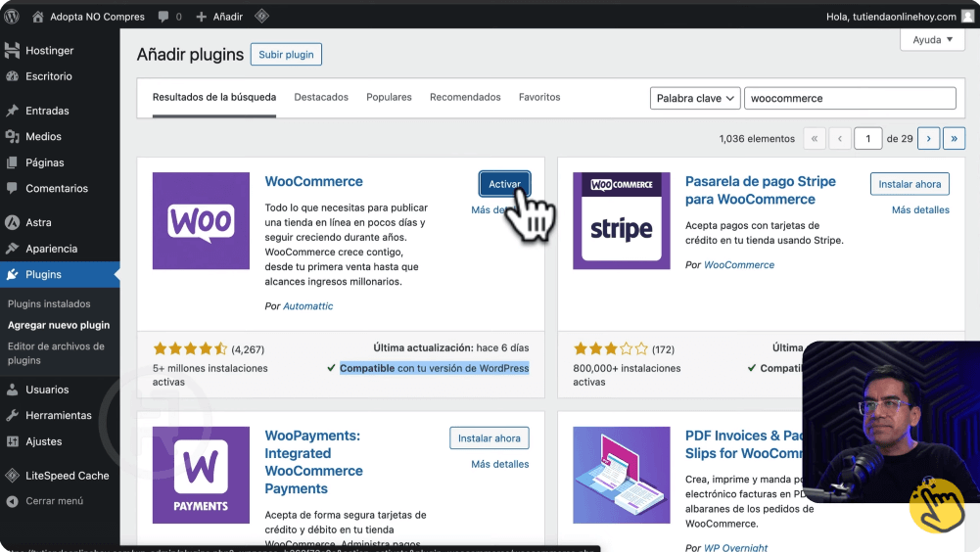Open Más detalles for Stripe plugin
Viewport: 980px width, 552px height.
[920, 210]
